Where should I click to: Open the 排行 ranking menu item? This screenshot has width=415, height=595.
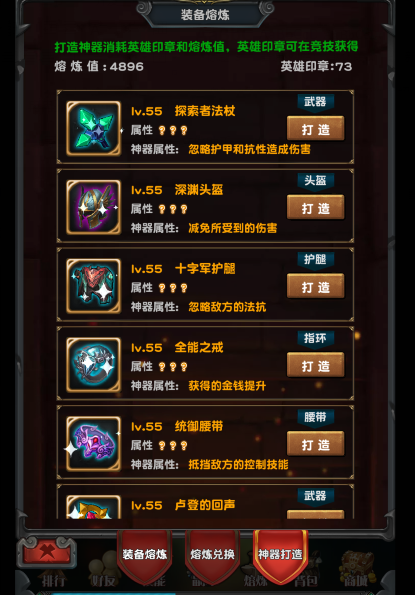(x=53, y=581)
